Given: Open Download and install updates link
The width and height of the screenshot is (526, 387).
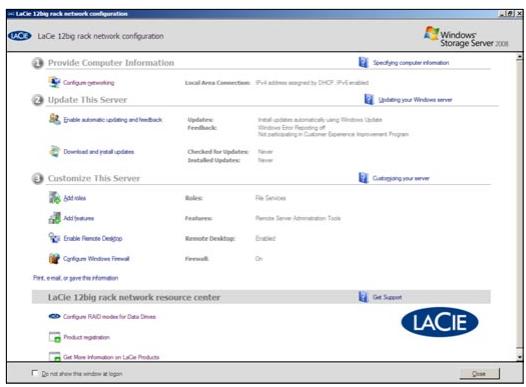Looking at the screenshot, I should [x=99, y=152].
